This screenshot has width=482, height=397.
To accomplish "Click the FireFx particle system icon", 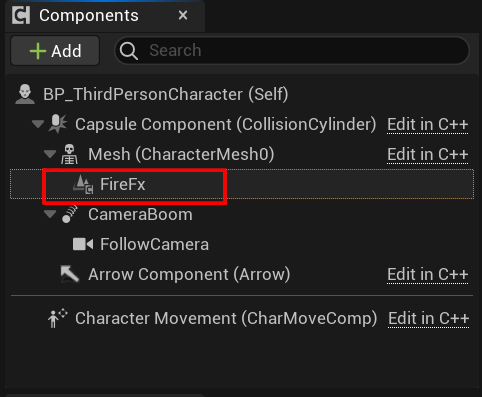I will [83, 184].
